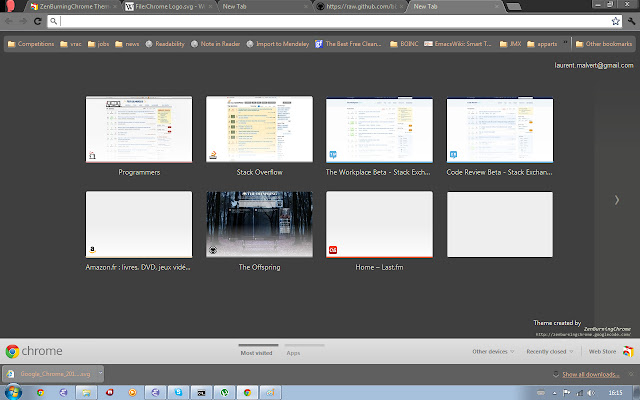Open The Best Free Clean... bookmark

(348, 44)
